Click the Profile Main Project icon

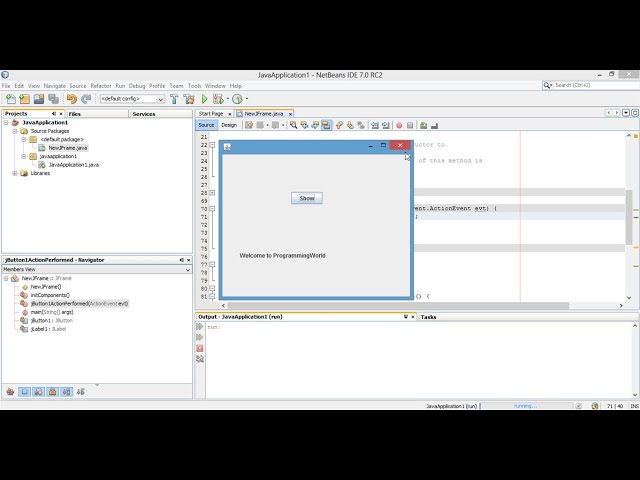(237, 99)
